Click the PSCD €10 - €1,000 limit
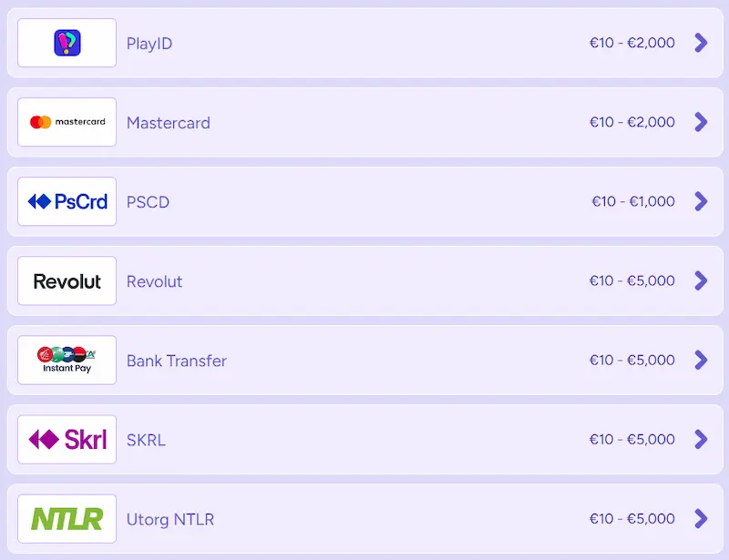Screen dimensions: 729x560 click(633, 201)
